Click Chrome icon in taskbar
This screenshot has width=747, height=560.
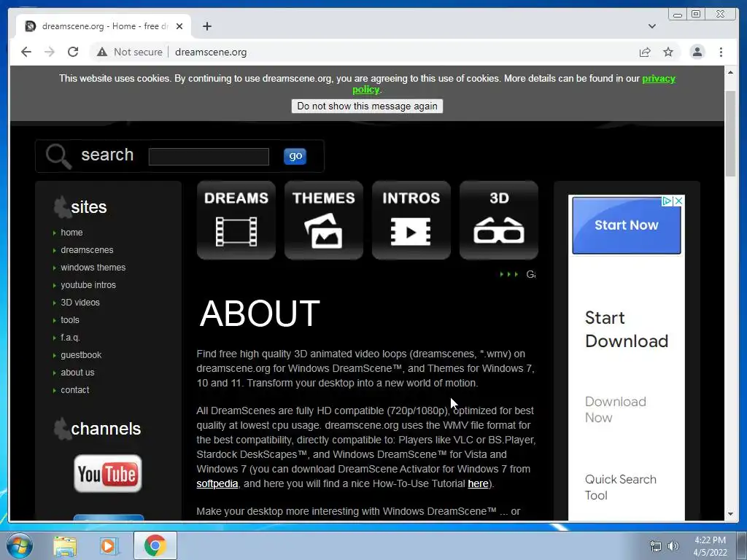tap(155, 545)
